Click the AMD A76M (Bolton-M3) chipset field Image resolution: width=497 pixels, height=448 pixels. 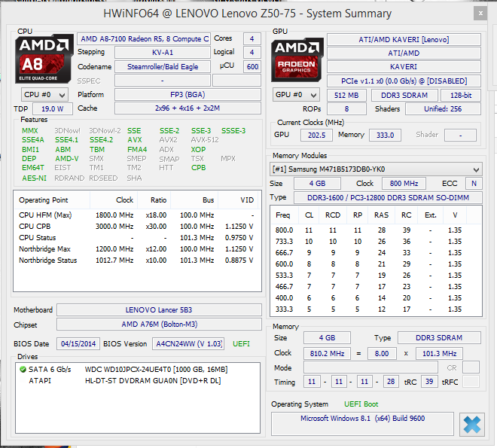point(159,325)
